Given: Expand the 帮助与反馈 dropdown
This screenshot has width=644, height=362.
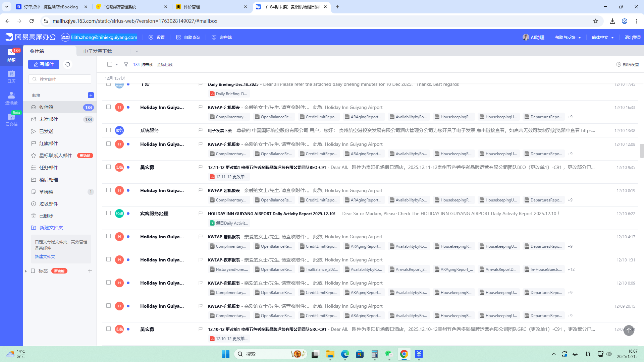Looking at the screenshot, I should pos(568,37).
